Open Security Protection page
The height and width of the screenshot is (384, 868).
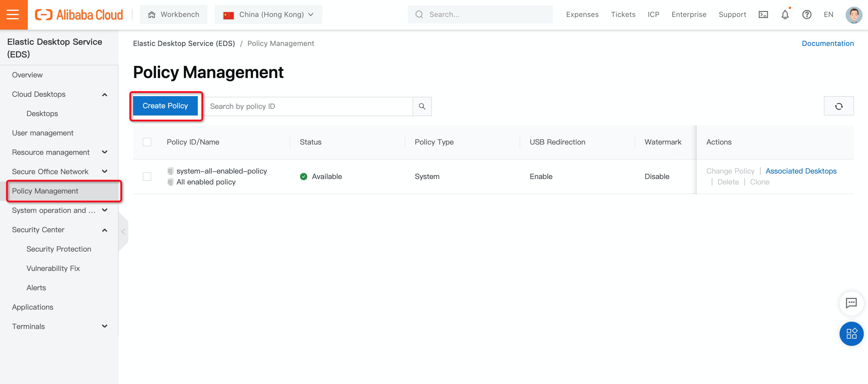click(59, 249)
